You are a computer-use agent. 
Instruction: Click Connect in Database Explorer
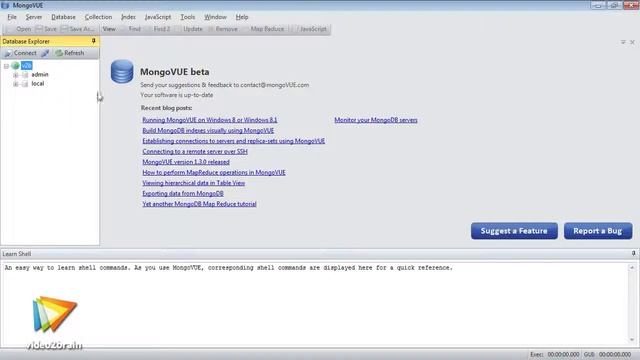point(20,53)
